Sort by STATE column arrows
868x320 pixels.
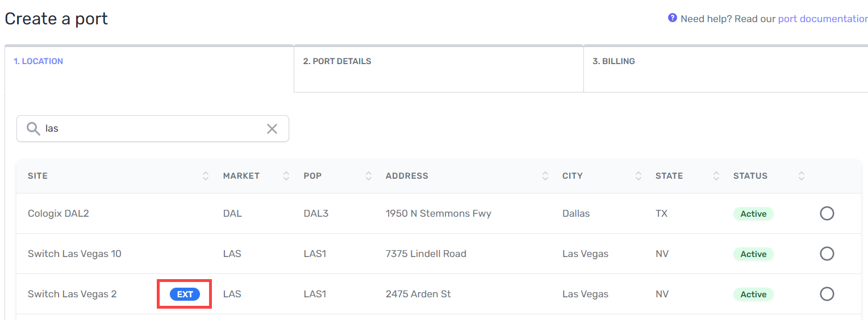click(716, 176)
